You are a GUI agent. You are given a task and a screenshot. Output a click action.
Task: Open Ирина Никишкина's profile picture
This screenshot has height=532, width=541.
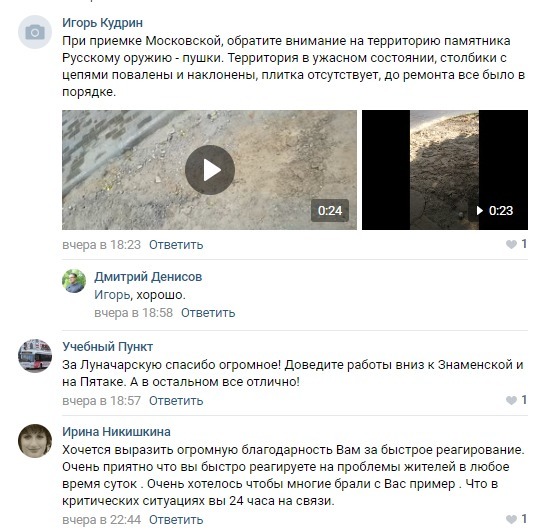tap(35, 441)
